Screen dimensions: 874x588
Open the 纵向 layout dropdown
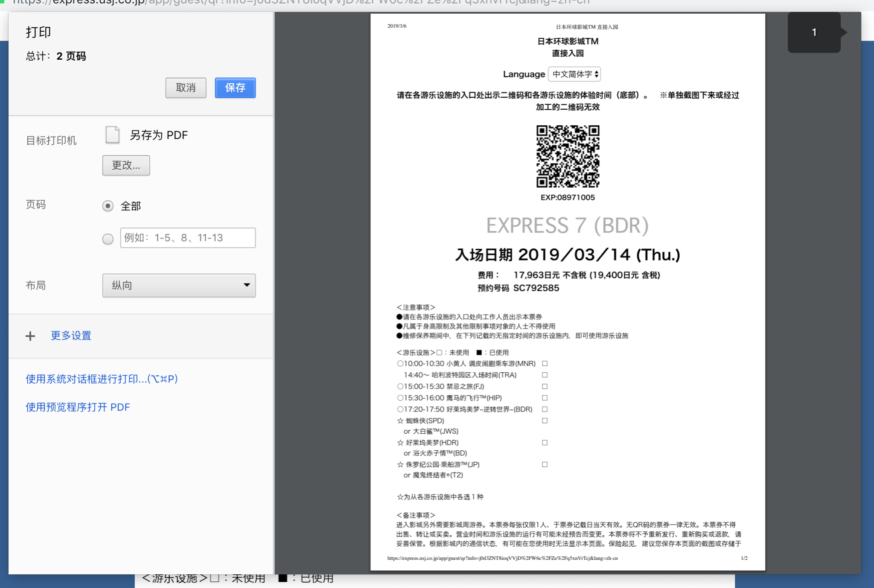pos(179,285)
